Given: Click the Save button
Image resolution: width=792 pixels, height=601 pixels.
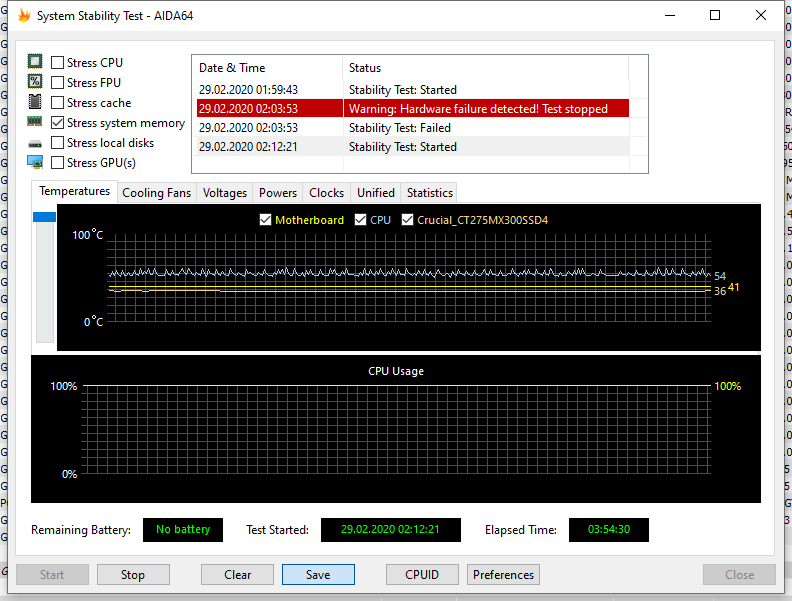Looking at the screenshot, I should 318,575.
